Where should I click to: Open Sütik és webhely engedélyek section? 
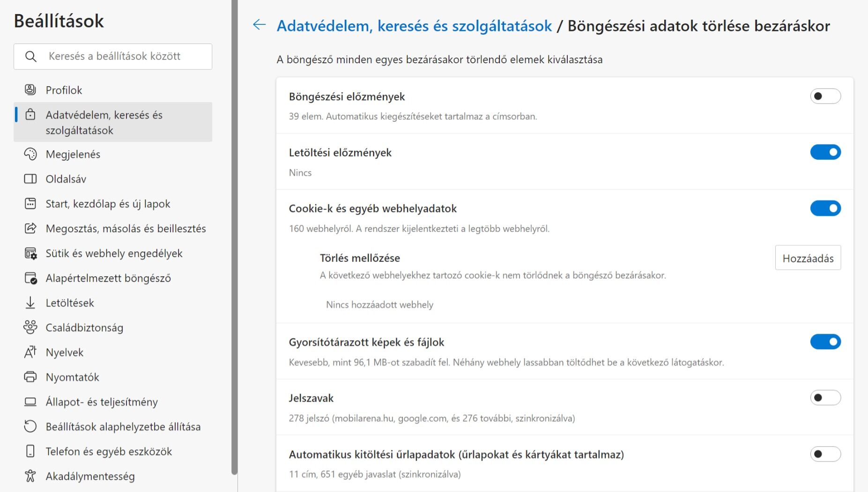coord(113,253)
